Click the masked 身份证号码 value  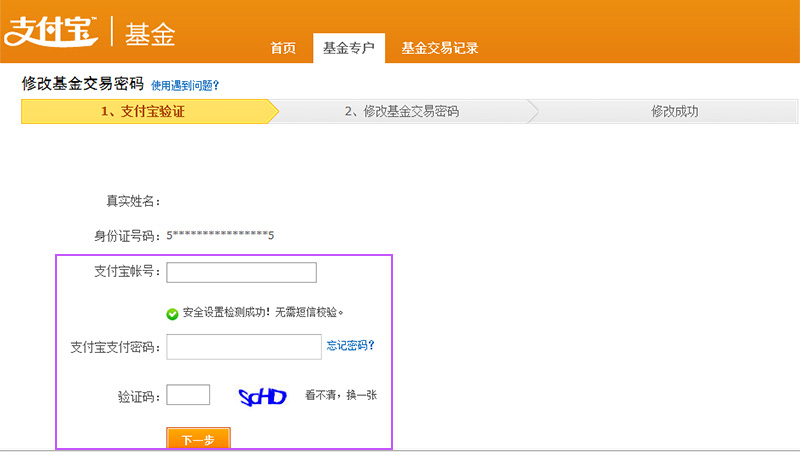[x=220, y=236]
